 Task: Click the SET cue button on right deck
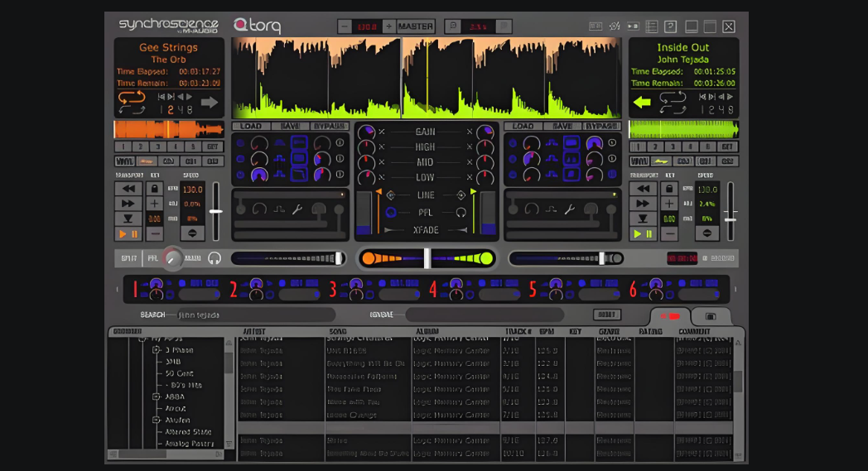tap(727, 147)
